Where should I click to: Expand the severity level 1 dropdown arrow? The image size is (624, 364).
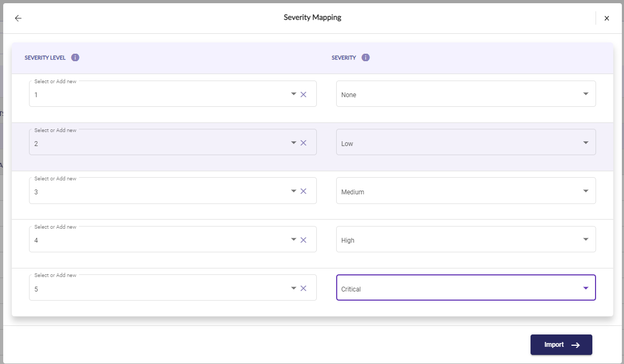point(294,94)
